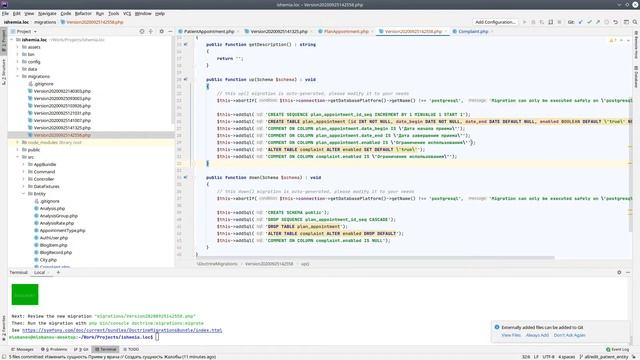Hide the Project panel with minus icon
Screen dimensions: 640x360
tap(170, 31)
